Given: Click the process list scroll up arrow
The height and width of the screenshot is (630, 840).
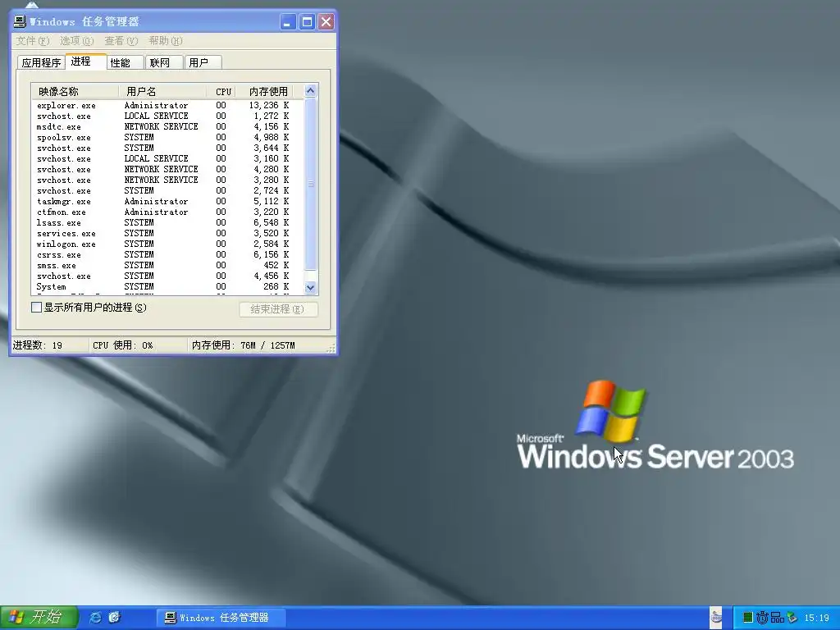Looking at the screenshot, I should click(x=310, y=90).
